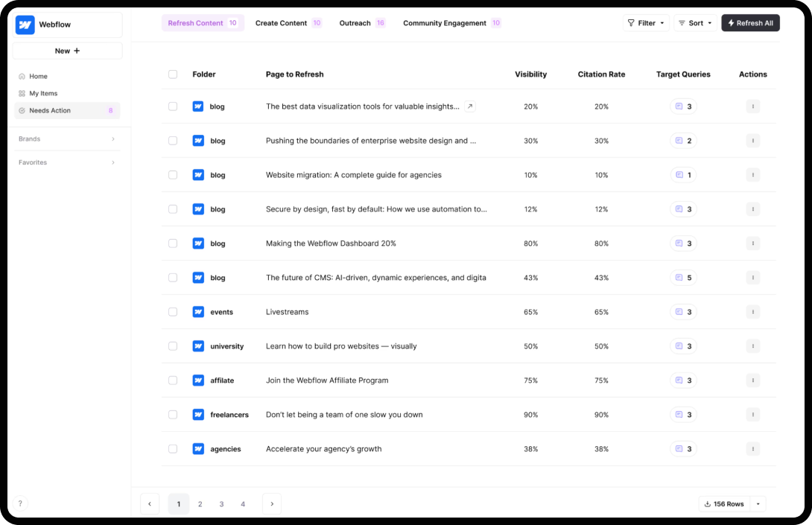Toggle the select-all checkbox in table header

173,74
